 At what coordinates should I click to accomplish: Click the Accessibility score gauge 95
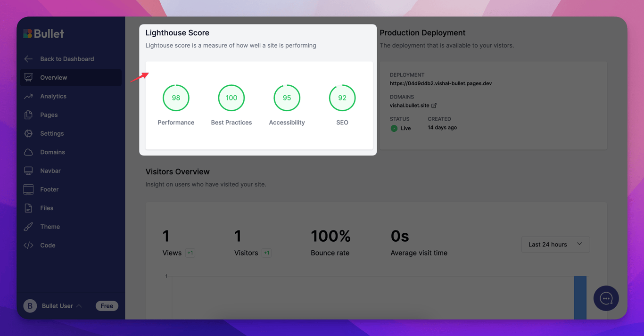287,98
